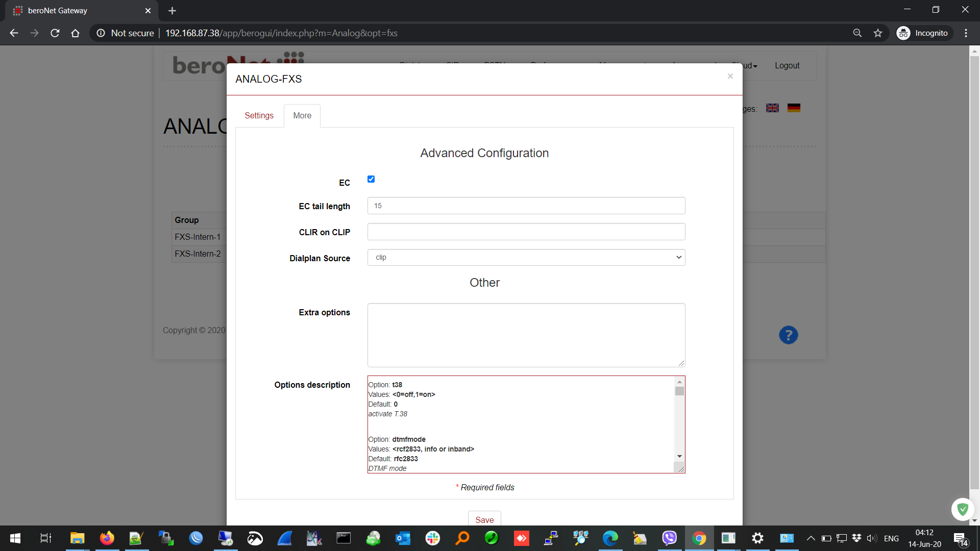980x551 pixels.
Task: Close the ANALOG-FXS dialog with X
Action: pyautogui.click(x=730, y=77)
